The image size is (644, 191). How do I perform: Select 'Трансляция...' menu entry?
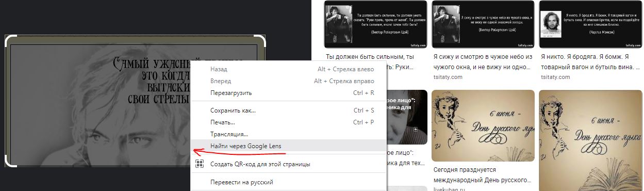[x=288, y=134]
